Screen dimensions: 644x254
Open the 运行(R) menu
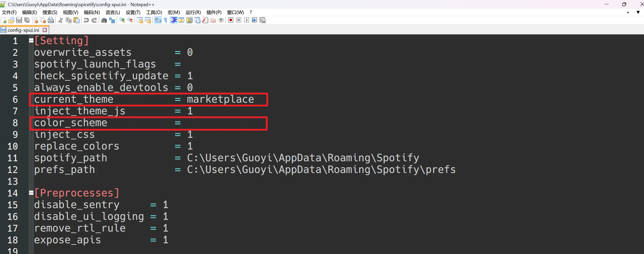click(x=193, y=12)
